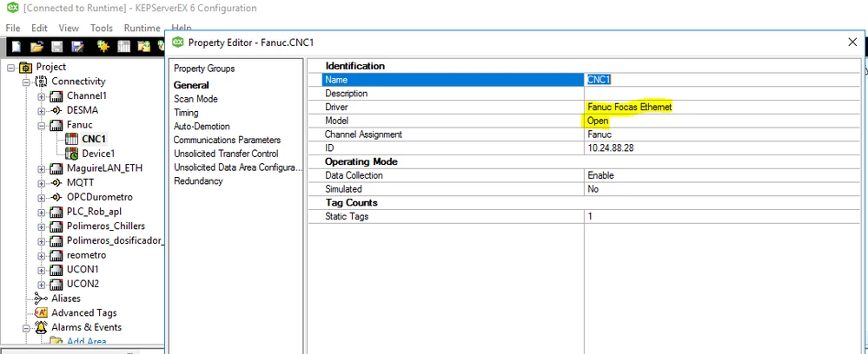Screen dimensions: 868x354
Task: Select Polimeros_dosificador_ in the tree
Action: tap(116, 240)
